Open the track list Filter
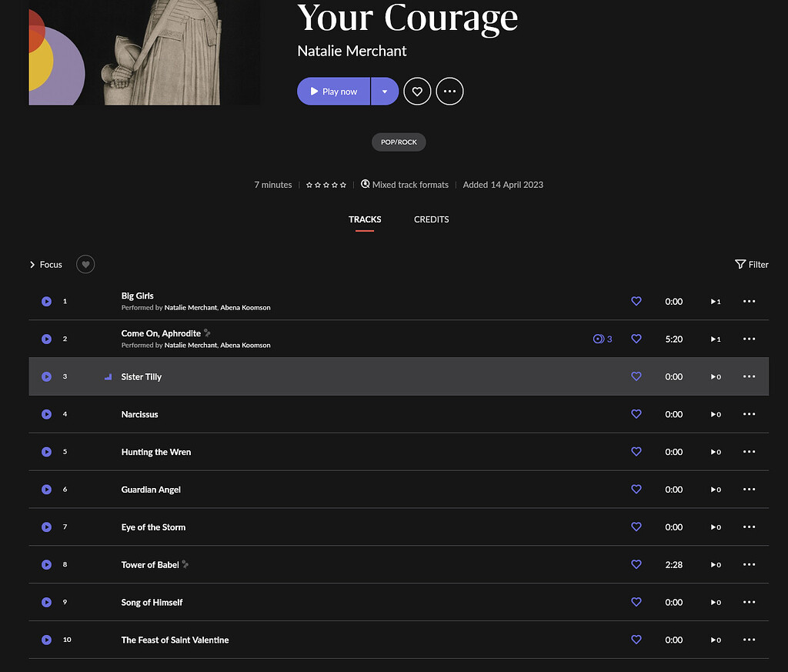This screenshot has height=672, width=788. pyautogui.click(x=752, y=264)
